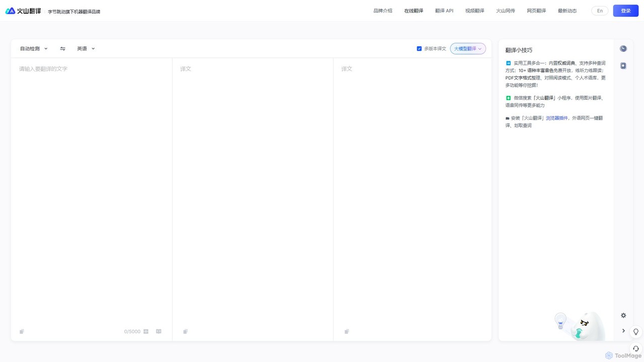
Task: Click the copy icon under source text
Action: tap(22, 331)
